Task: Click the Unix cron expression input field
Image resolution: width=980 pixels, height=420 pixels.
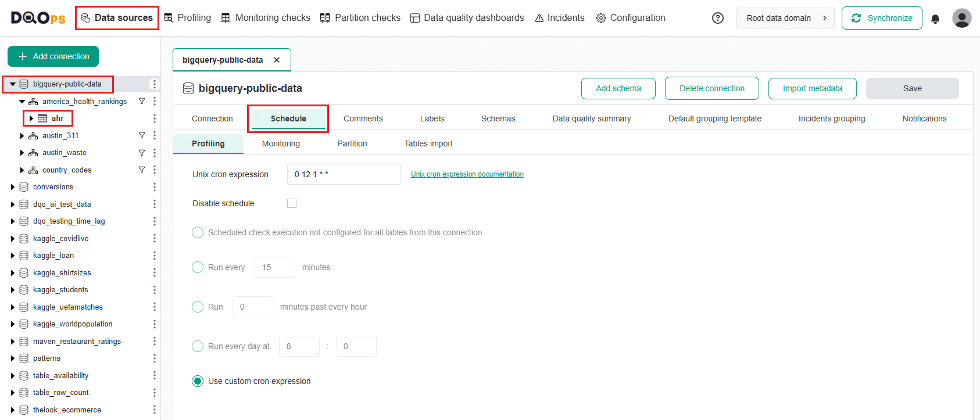Action: [344, 174]
